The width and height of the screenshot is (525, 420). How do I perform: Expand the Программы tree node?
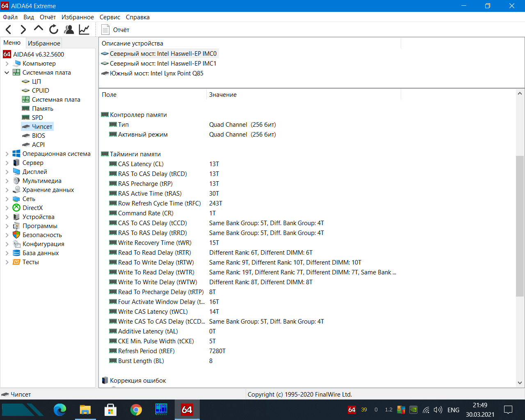(x=7, y=226)
